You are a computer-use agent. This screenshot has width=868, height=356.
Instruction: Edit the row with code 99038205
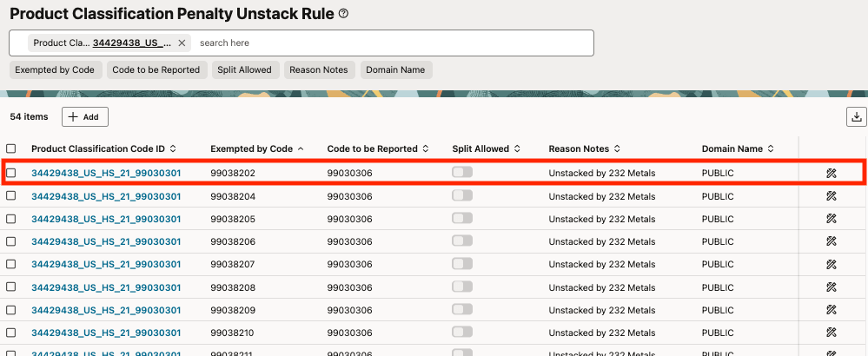tap(831, 218)
